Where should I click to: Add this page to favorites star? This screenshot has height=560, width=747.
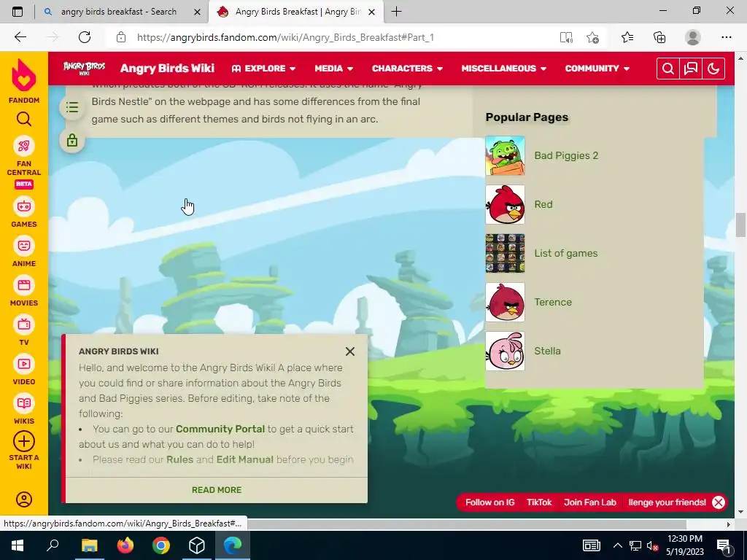click(592, 37)
